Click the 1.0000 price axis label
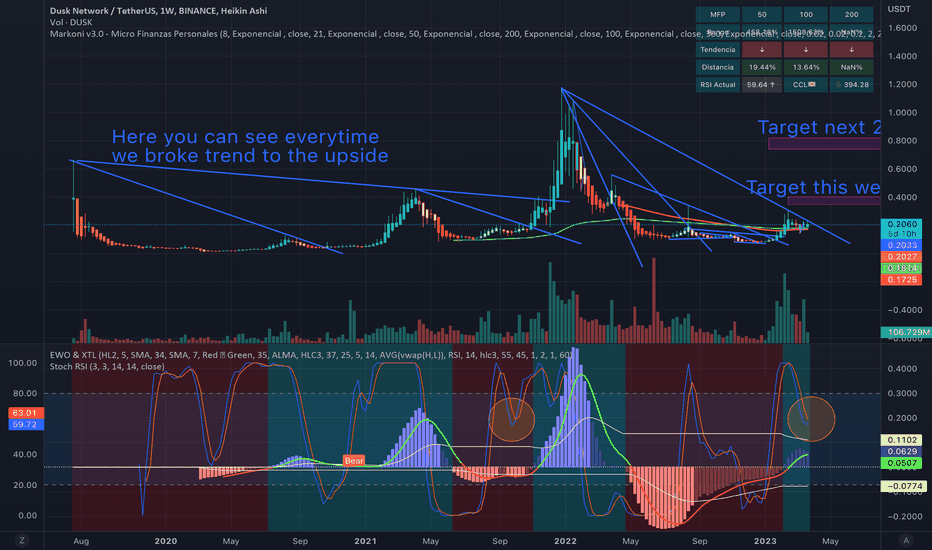This screenshot has width=932, height=550. point(902,112)
